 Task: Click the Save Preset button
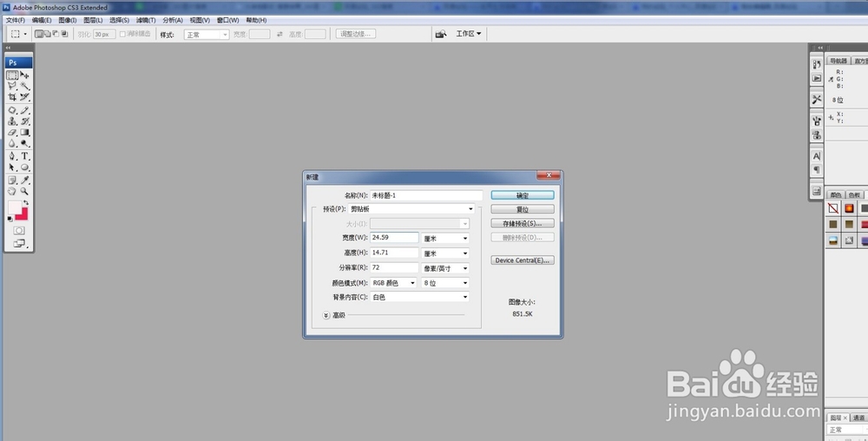(522, 224)
